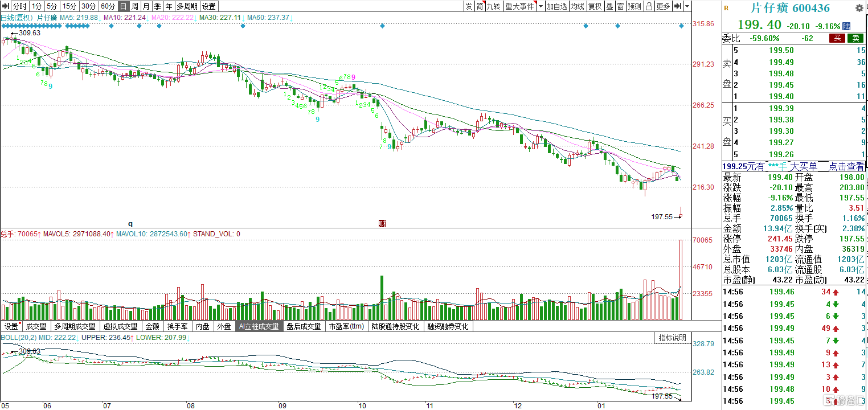The height and width of the screenshot is (410, 868).
Task: Click 点击查看 link
Action: [x=846, y=166]
